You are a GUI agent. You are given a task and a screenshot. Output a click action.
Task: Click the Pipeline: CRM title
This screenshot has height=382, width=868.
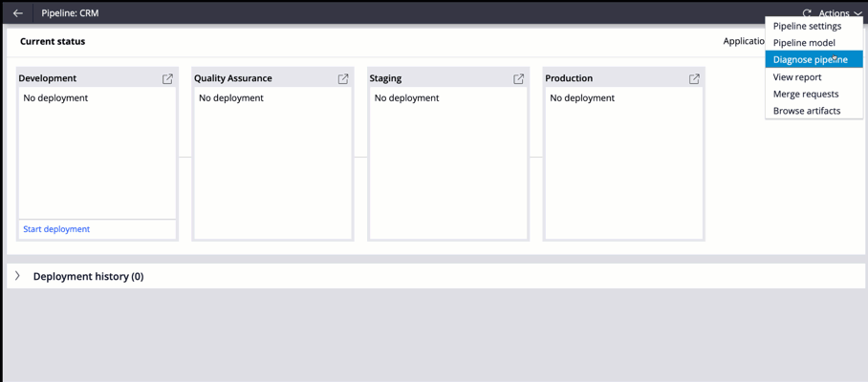pyautogui.click(x=71, y=13)
